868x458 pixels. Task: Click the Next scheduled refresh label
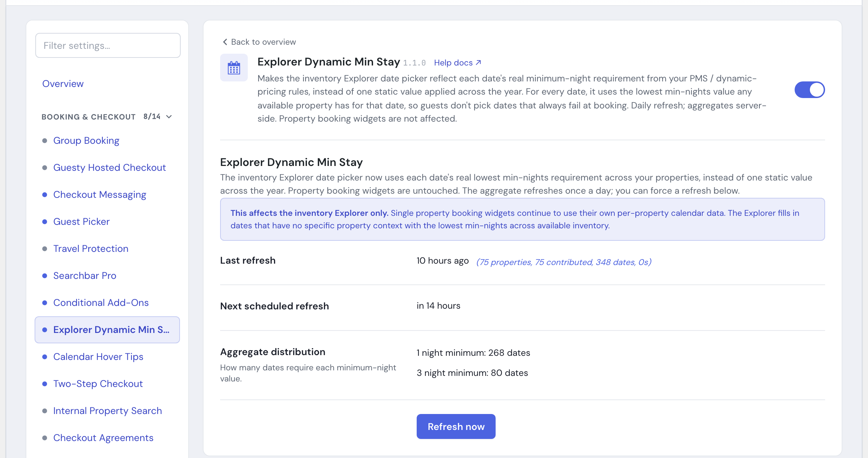click(x=274, y=306)
